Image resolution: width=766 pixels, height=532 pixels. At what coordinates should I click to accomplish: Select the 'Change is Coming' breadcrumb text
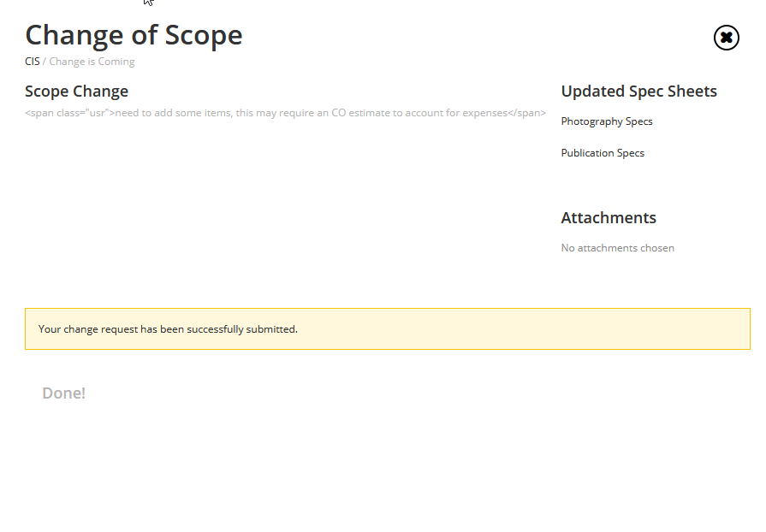click(x=92, y=62)
